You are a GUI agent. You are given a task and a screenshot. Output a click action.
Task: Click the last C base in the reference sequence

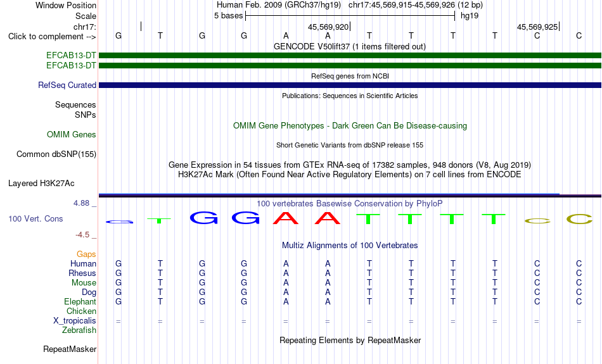point(579,35)
